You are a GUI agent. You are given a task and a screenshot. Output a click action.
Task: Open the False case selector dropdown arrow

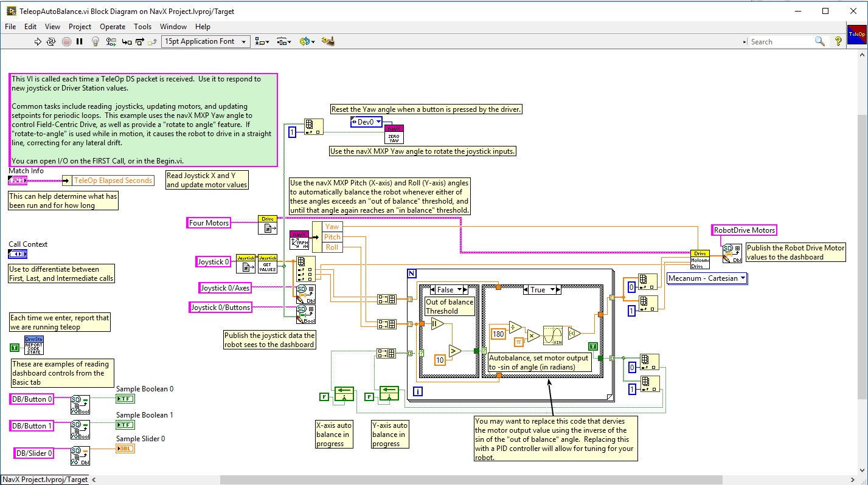coord(459,290)
